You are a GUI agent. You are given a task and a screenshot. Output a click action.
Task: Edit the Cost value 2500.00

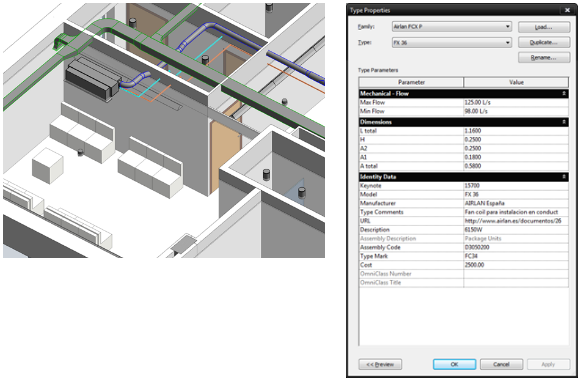click(x=516, y=265)
